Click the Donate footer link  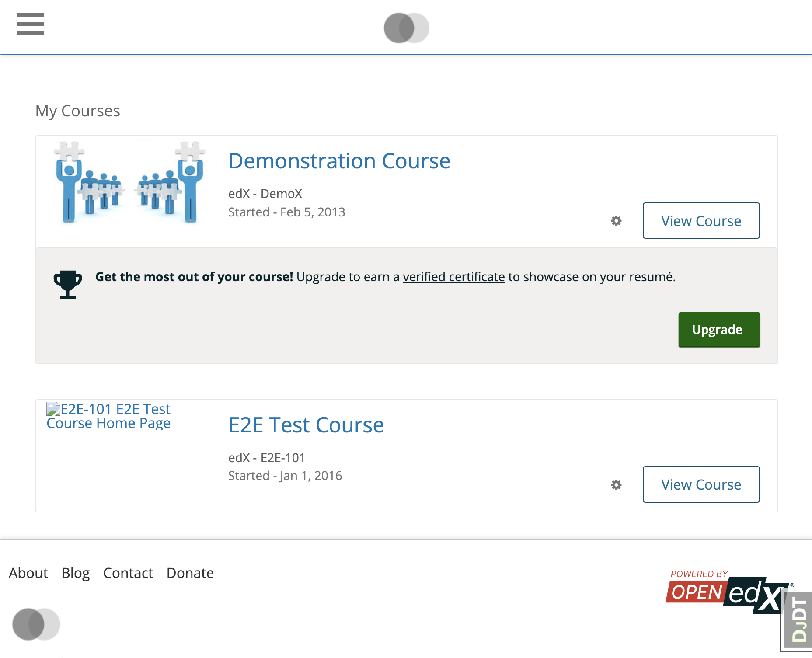point(190,573)
